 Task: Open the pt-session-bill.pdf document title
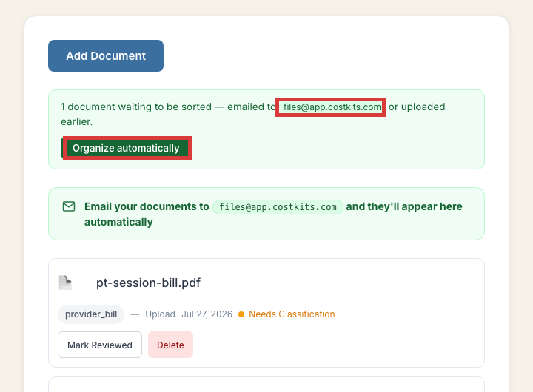click(x=148, y=283)
